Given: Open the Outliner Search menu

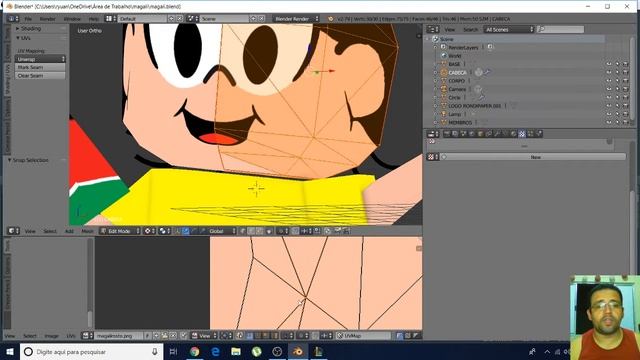Looking at the screenshot, I should point(470,29).
